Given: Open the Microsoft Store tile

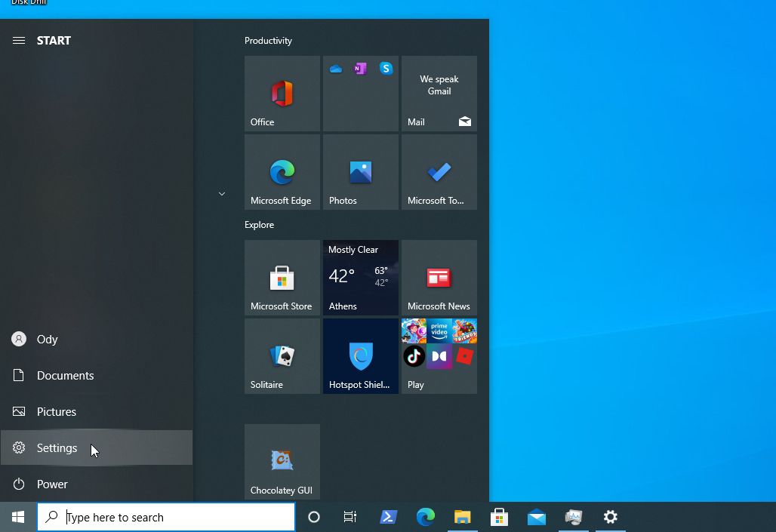Looking at the screenshot, I should [x=282, y=278].
